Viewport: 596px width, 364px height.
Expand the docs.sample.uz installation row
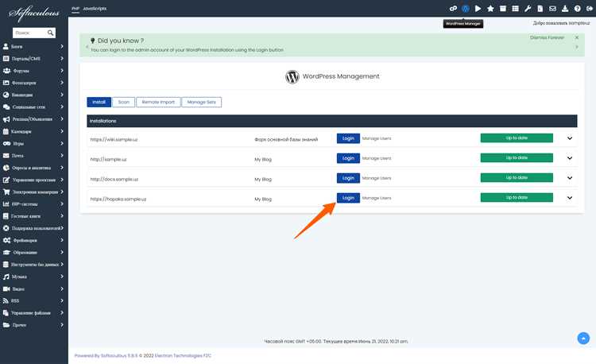570,178
